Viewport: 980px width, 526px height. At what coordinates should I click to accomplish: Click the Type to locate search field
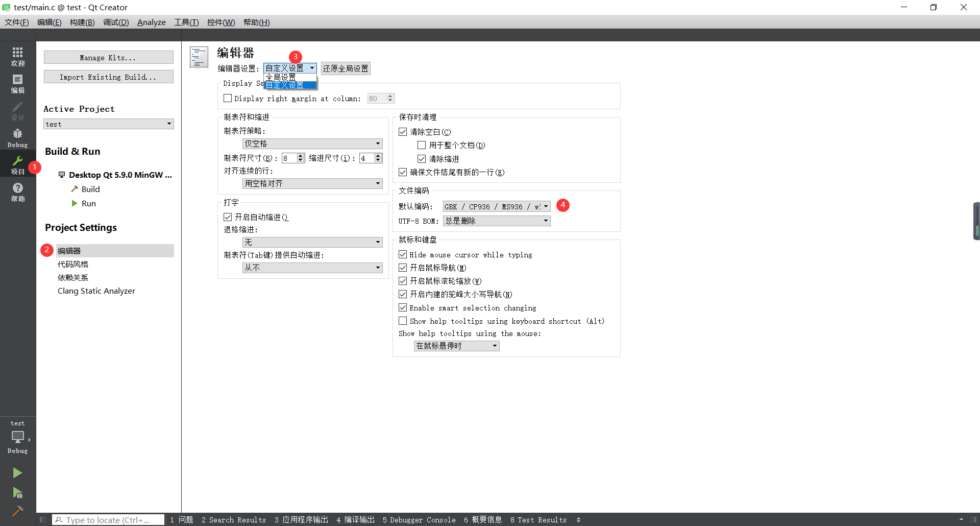[x=107, y=519]
